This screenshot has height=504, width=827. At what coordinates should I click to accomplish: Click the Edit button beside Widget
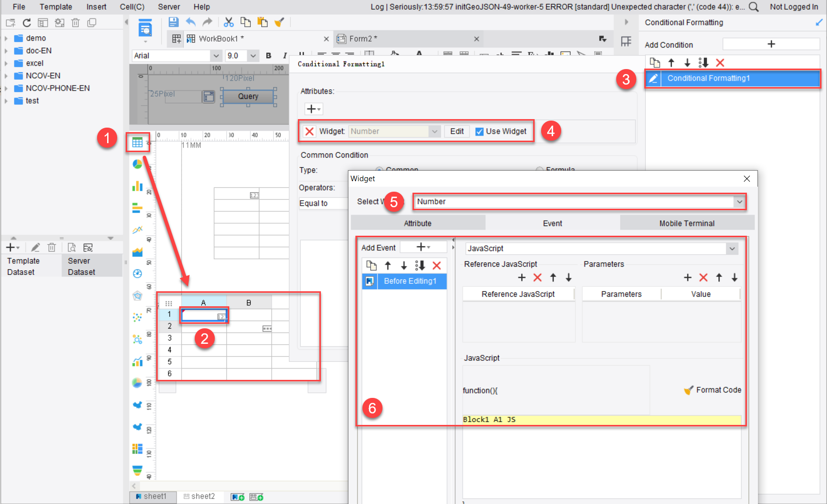tap(457, 132)
